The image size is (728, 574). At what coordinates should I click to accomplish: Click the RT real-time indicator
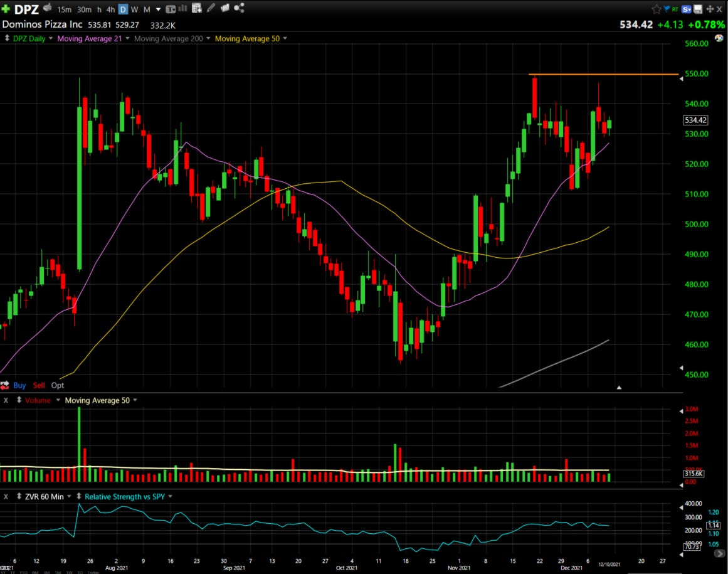click(675, 9)
